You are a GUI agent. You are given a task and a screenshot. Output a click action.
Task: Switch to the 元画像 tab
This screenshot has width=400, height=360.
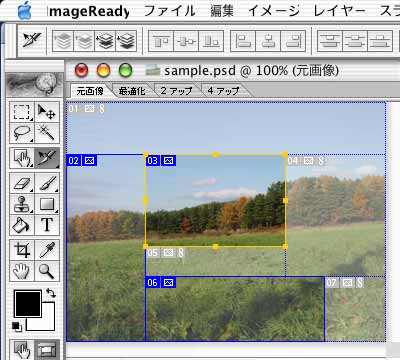click(x=90, y=91)
